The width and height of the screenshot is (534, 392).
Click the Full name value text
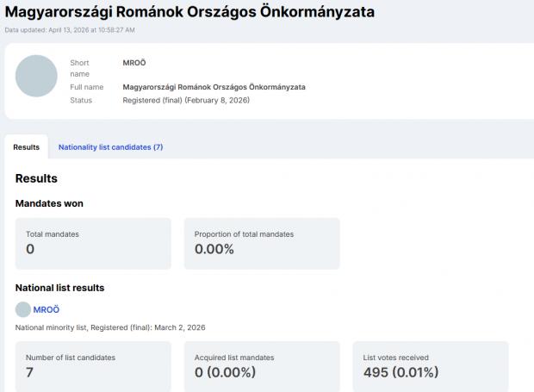coord(214,87)
